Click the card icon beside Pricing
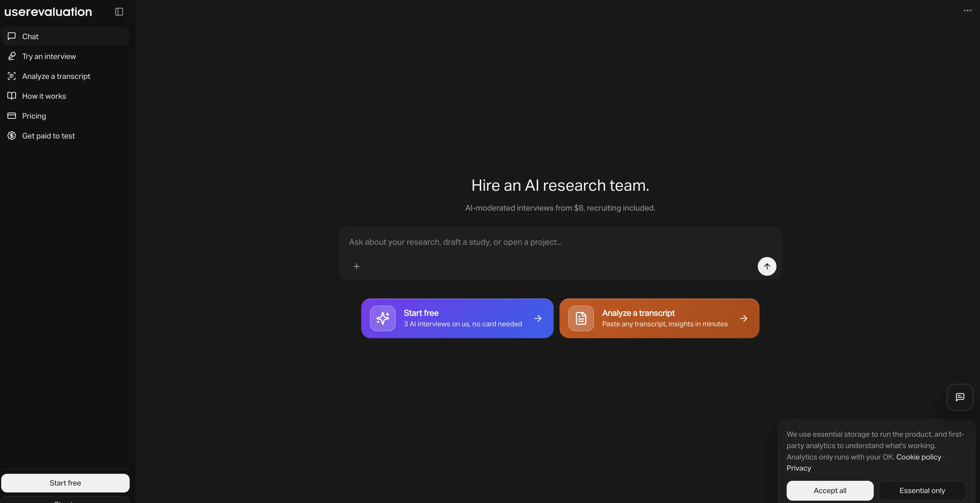The width and height of the screenshot is (980, 503). click(12, 116)
